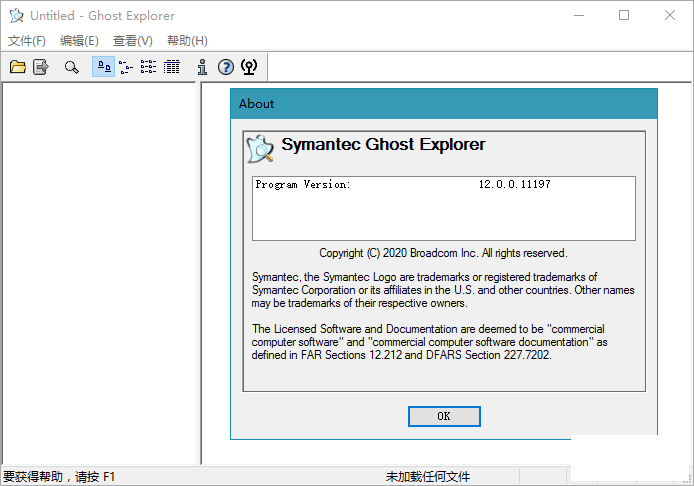Screen dimensions: 694x486
Task: Click OK to close the About dialog
Action: [444, 416]
